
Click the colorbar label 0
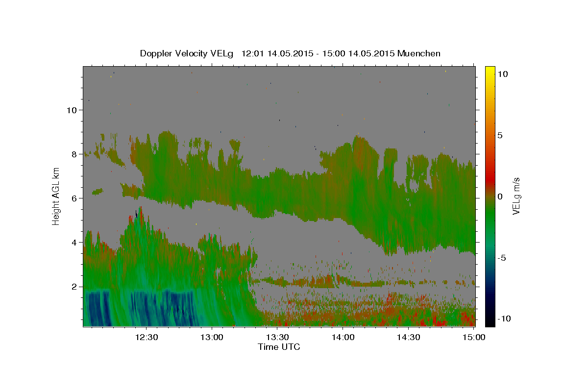[500, 196]
